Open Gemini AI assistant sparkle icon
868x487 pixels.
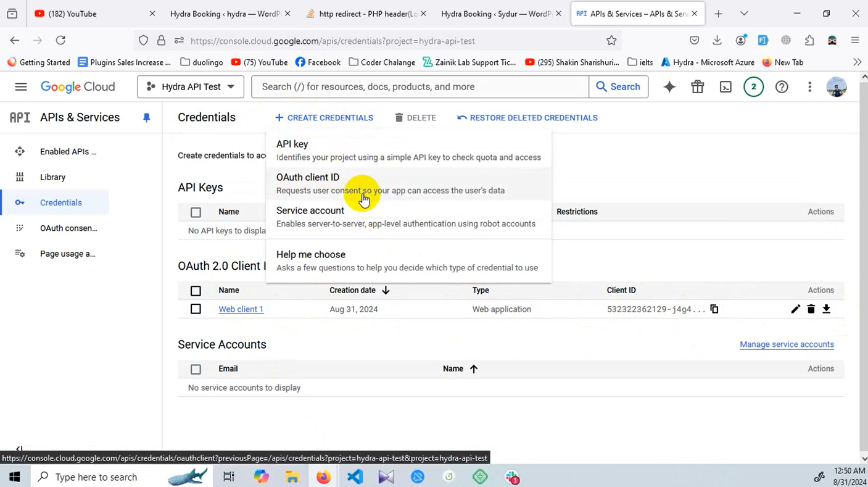669,87
